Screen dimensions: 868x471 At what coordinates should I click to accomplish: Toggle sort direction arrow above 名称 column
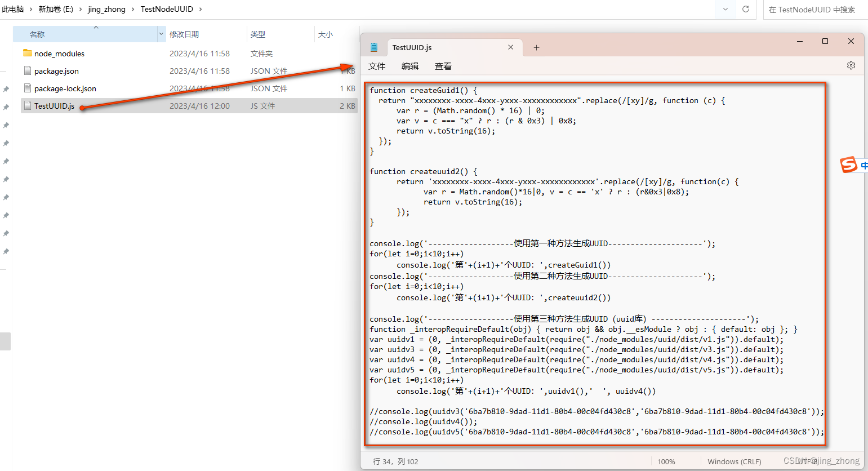96,27
